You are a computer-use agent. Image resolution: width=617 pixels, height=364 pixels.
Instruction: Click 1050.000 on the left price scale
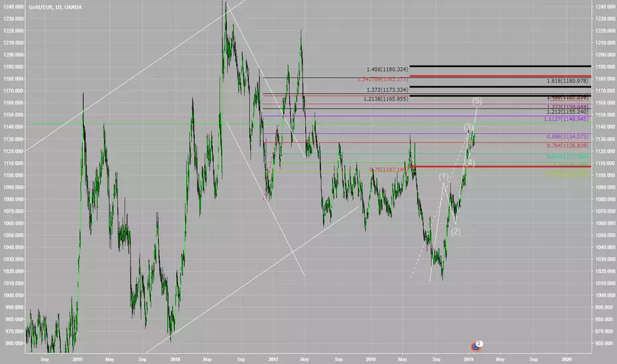[x=13, y=235]
